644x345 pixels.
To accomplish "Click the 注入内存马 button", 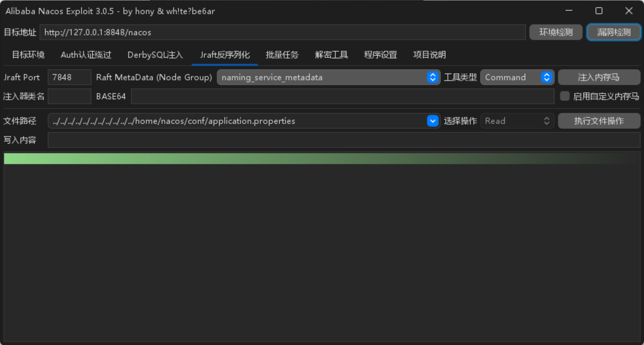I will tap(599, 77).
